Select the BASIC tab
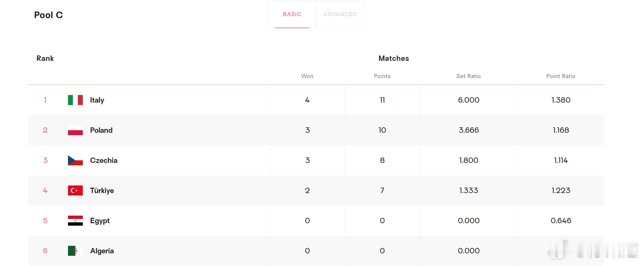644x266 pixels. pos(292,14)
